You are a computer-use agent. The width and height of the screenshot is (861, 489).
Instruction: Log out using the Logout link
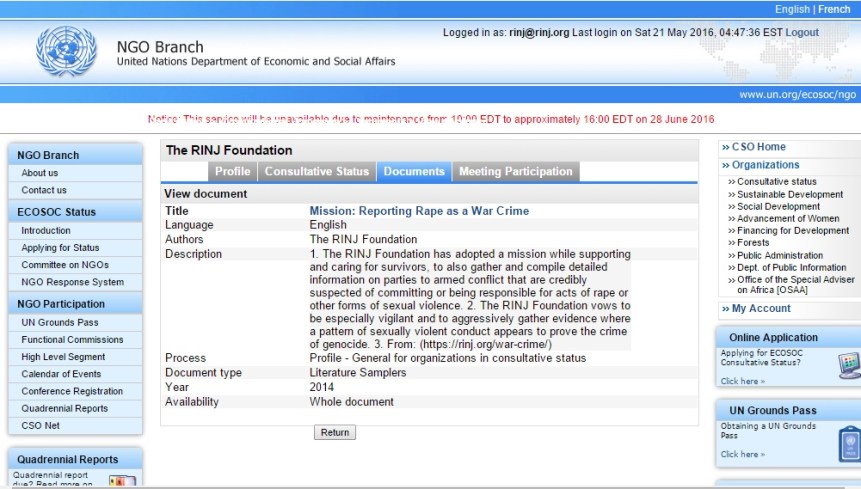click(802, 33)
